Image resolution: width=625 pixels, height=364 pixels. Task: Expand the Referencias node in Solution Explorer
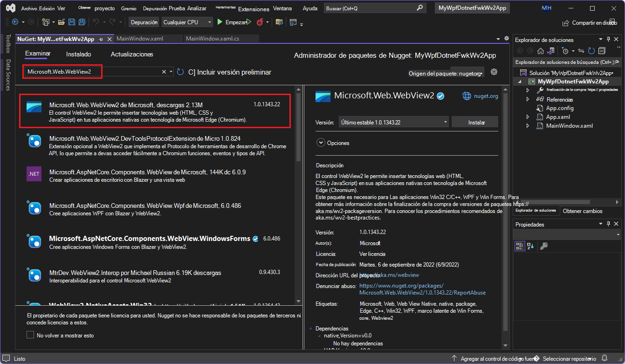coord(528,99)
